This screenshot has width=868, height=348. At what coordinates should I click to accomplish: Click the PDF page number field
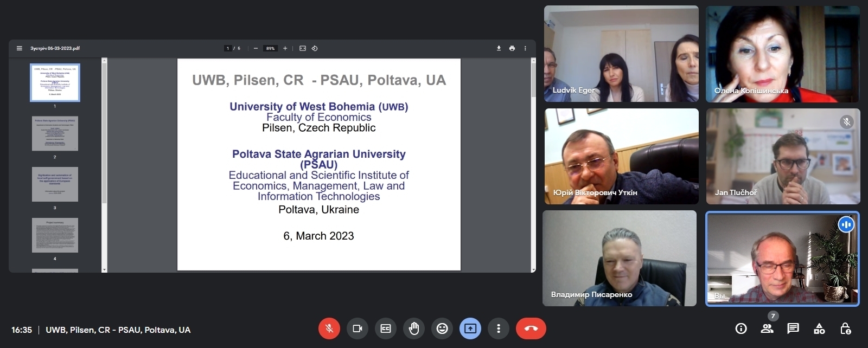pos(228,48)
